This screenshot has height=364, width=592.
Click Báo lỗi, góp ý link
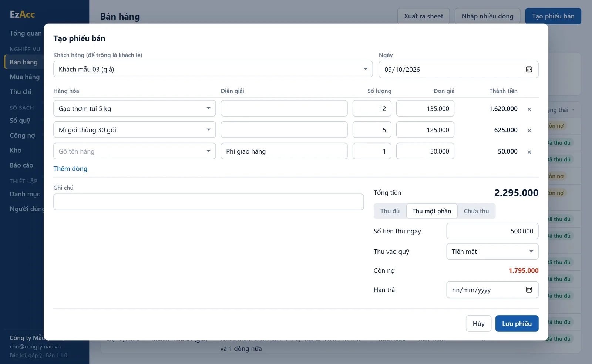click(x=26, y=355)
